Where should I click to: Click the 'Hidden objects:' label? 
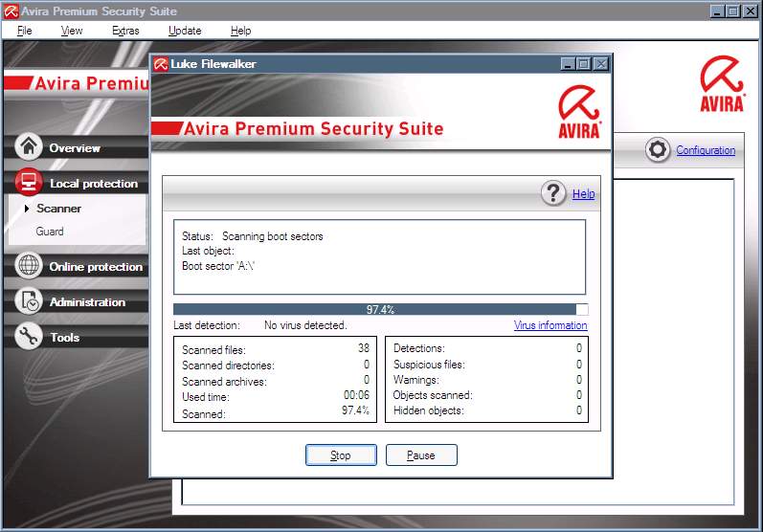coord(429,410)
